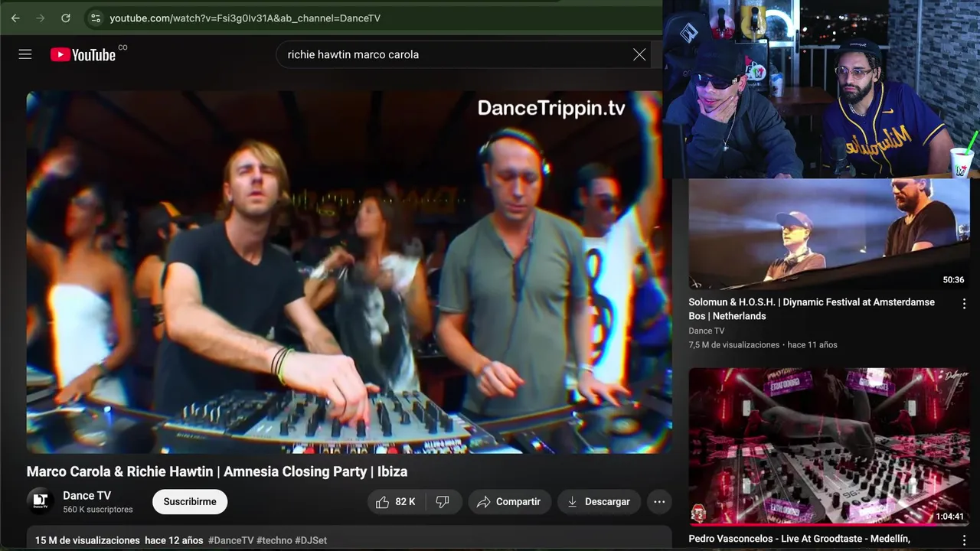Open Pedro Vasconcelos Live At Goodtaste title
The width and height of the screenshot is (980, 551).
(x=799, y=539)
